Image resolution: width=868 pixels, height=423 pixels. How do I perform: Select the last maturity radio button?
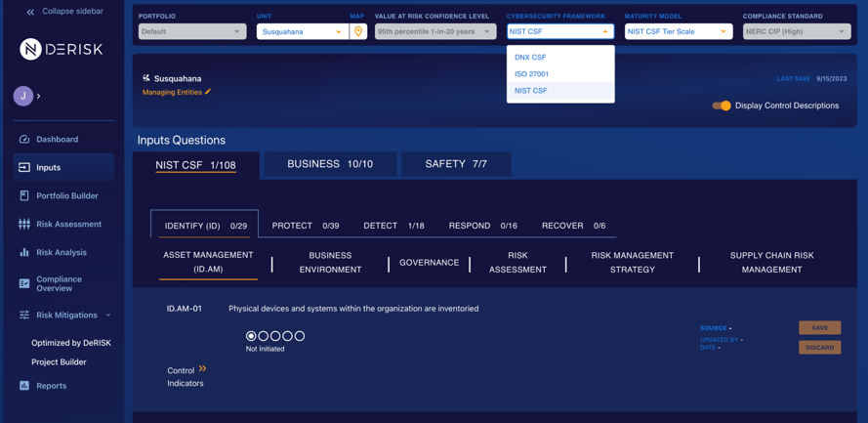(300, 336)
